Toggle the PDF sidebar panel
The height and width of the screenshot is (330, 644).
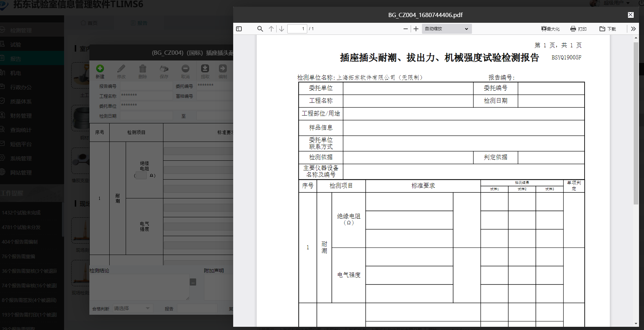point(239,29)
